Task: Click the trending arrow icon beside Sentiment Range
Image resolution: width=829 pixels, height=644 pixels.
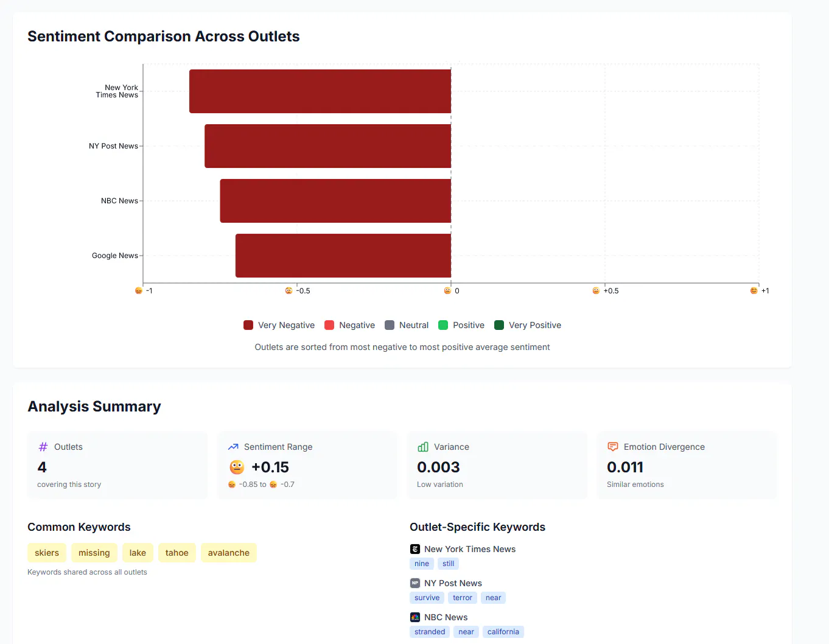Action: click(x=233, y=447)
